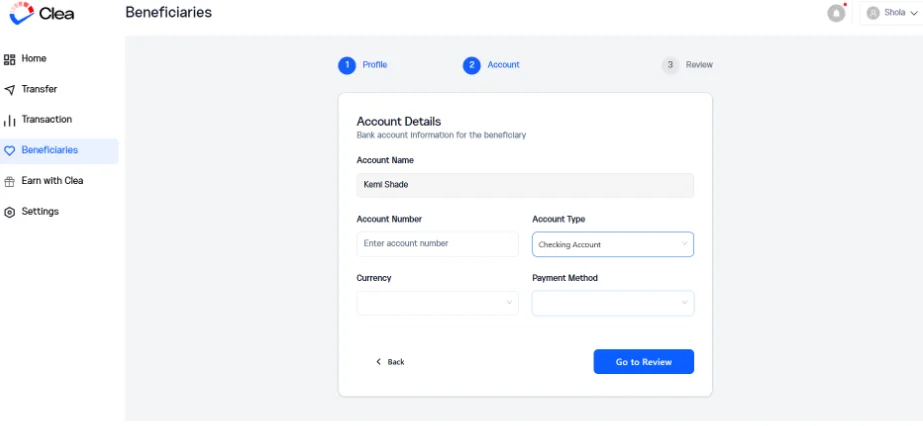Click the Go to Review button
Screen dimensions: 923x426
643,362
